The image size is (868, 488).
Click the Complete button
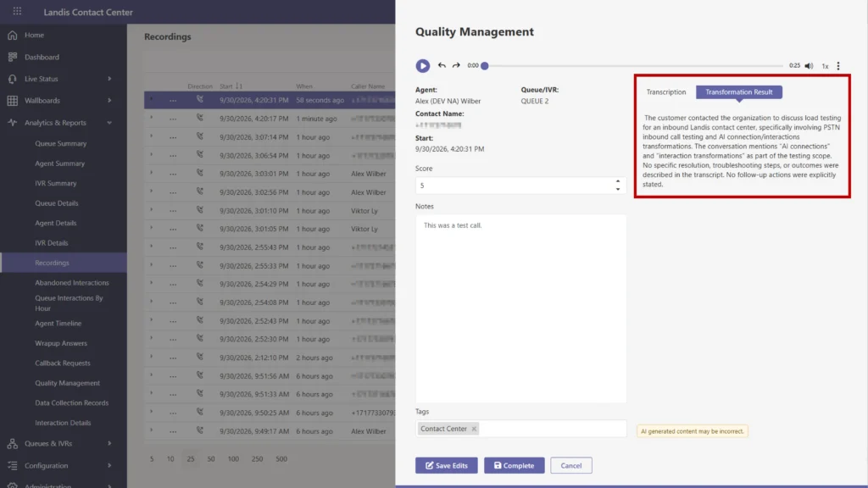pyautogui.click(x=514, y=465)
